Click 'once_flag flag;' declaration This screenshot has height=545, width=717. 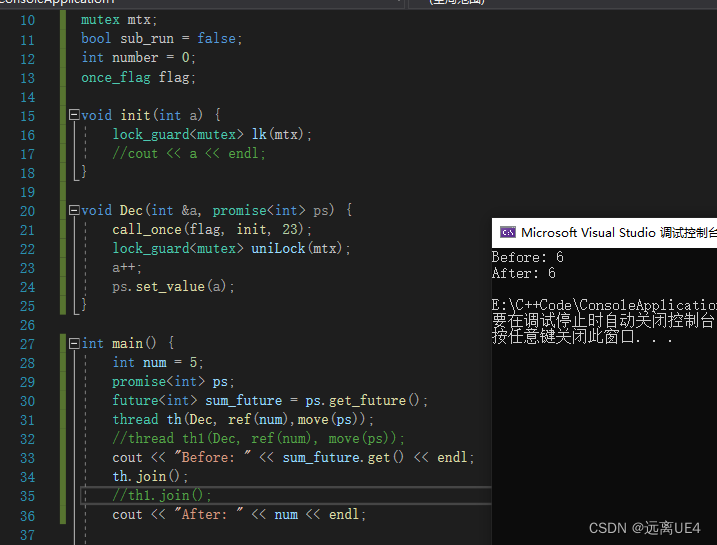point(138,77)
